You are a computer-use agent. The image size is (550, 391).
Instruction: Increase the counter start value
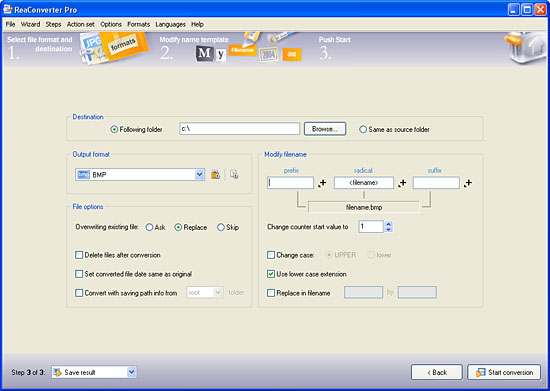tap(388, 223)
